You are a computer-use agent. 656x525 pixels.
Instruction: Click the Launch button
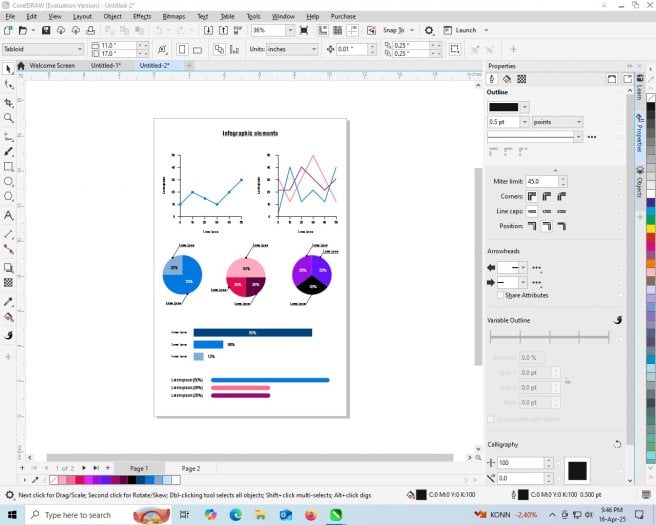click(460, 30)
